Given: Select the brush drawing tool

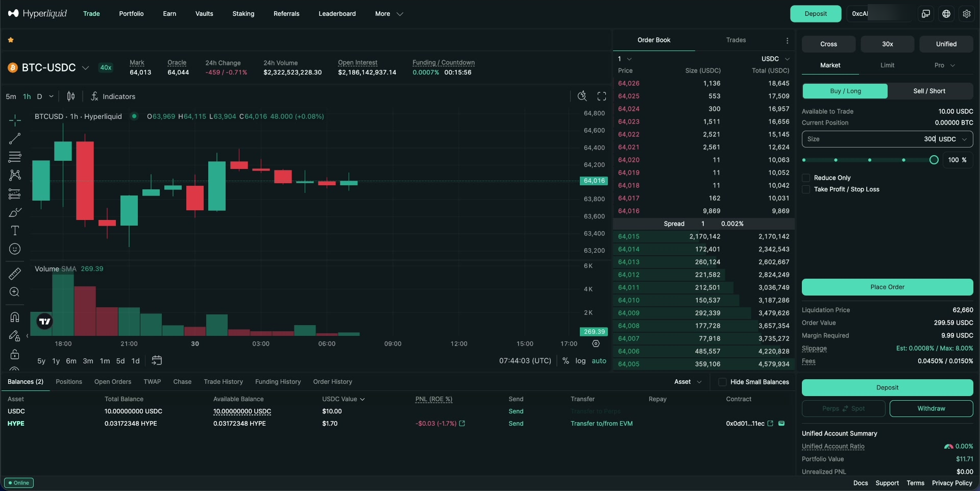Looking at the screenshot, I should (15, 212).
